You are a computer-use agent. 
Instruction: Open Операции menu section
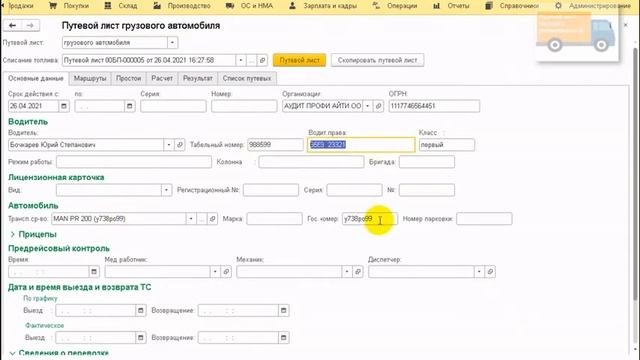point(395,6)
